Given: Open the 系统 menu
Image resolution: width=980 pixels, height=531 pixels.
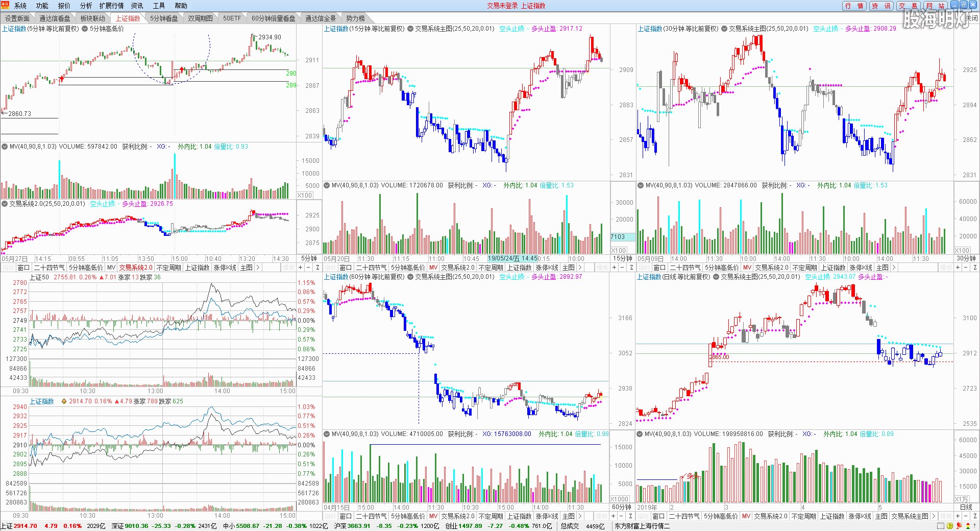Looking at the screenshot, I should [x=20, y=6].
